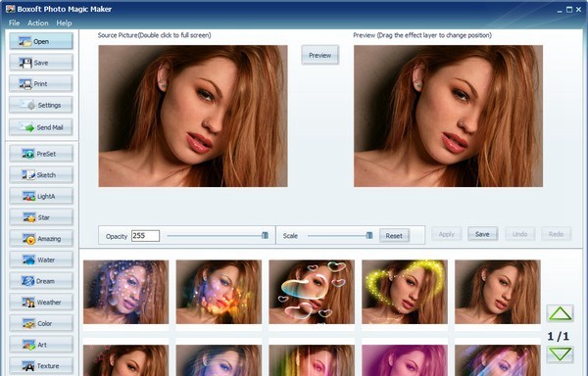Go to previous effects page with up arrow
Screen dimensions: 588x376
(x=560, y=313)
